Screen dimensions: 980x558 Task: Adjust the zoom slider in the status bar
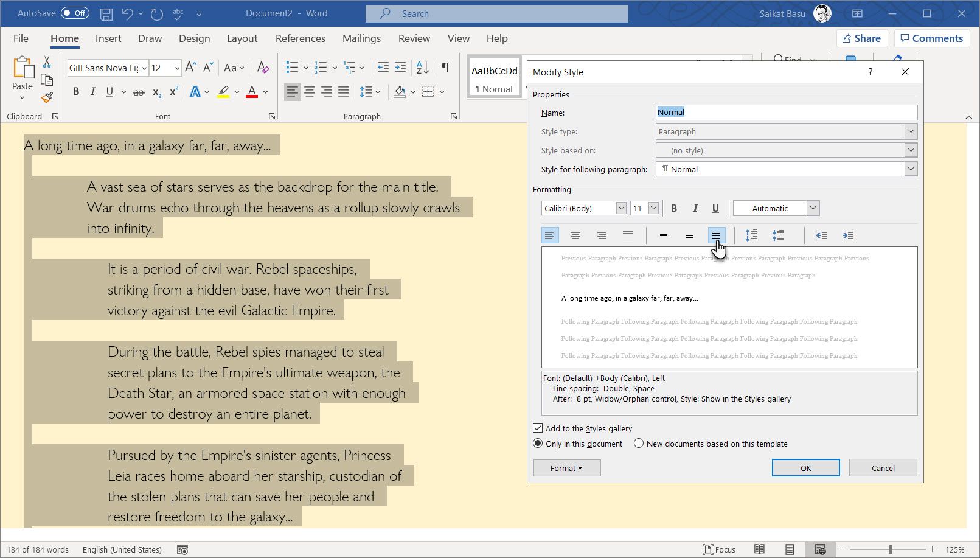(x=890, y=549)
